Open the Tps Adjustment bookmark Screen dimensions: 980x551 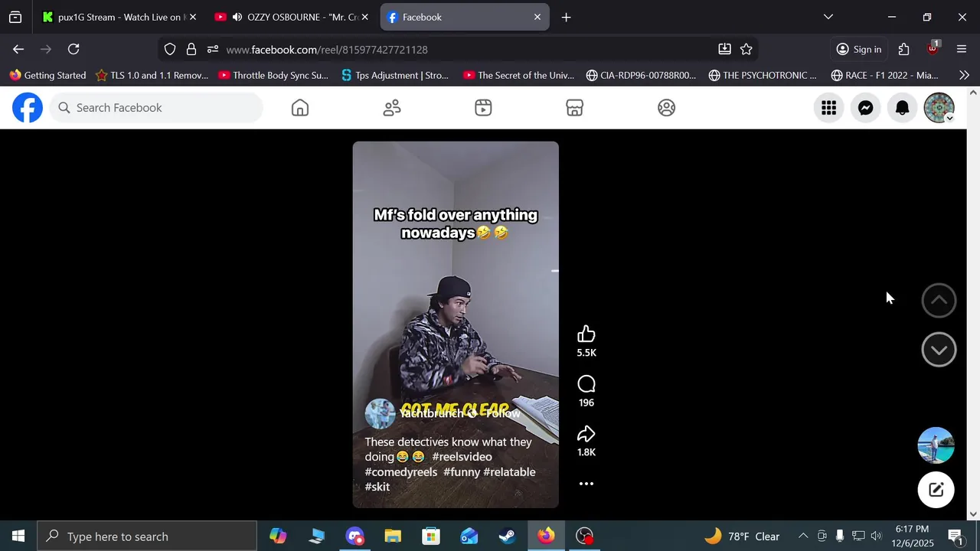pyautogui.click(x=395, y=75)
